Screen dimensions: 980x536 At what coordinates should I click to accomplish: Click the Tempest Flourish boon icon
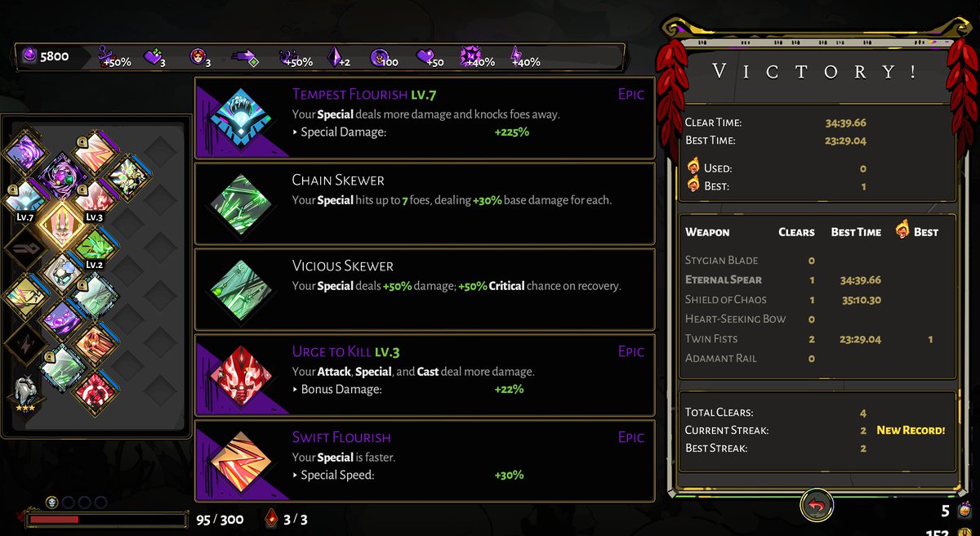coord(241,118)
